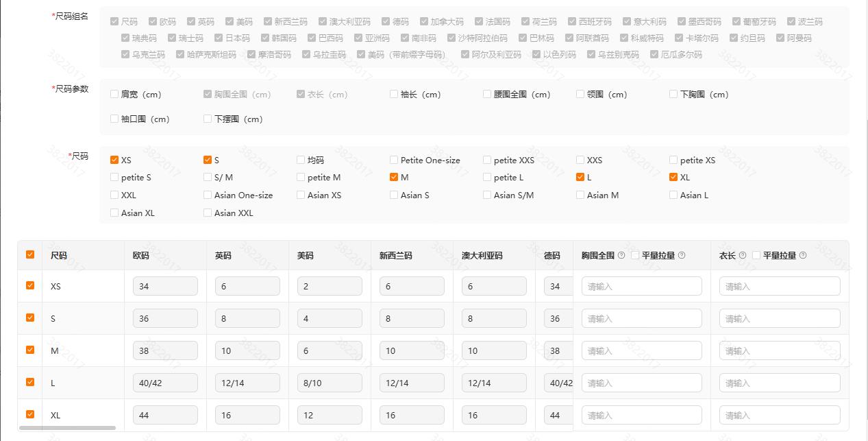Viewport: 868px width, 441px height.
Task: Click 平量拉量 help icon in 衣长 column
Action: coord(803,255)
